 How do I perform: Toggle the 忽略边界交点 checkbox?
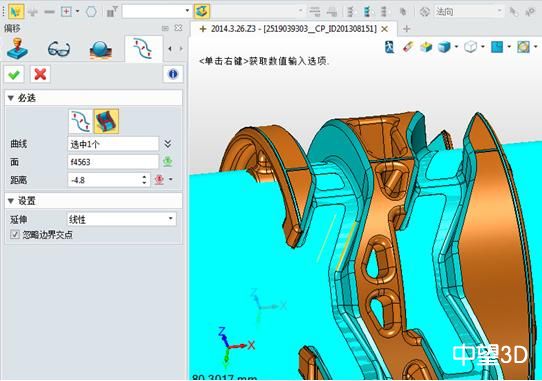tap(15, 235)
